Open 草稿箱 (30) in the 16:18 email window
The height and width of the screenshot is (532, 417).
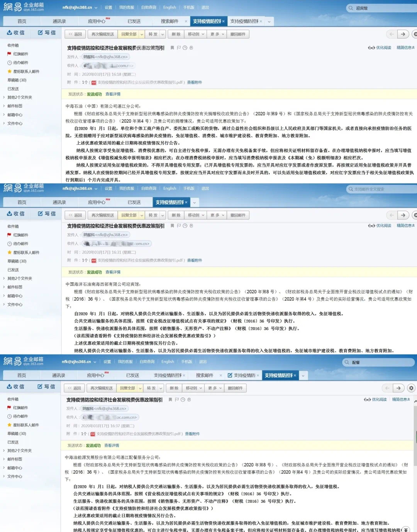[17, 80]
